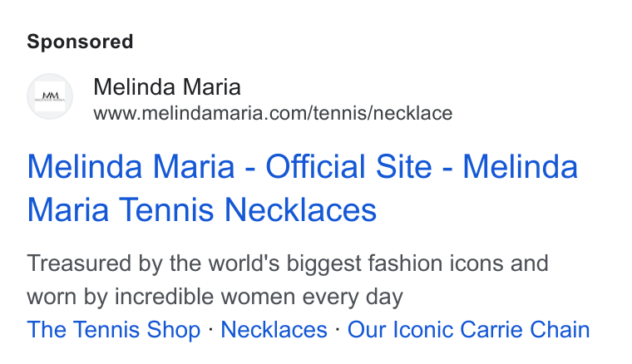The image size is (632, 364).
Task: Click the word 'Chain' in the last sitelink
Action: 560,330
